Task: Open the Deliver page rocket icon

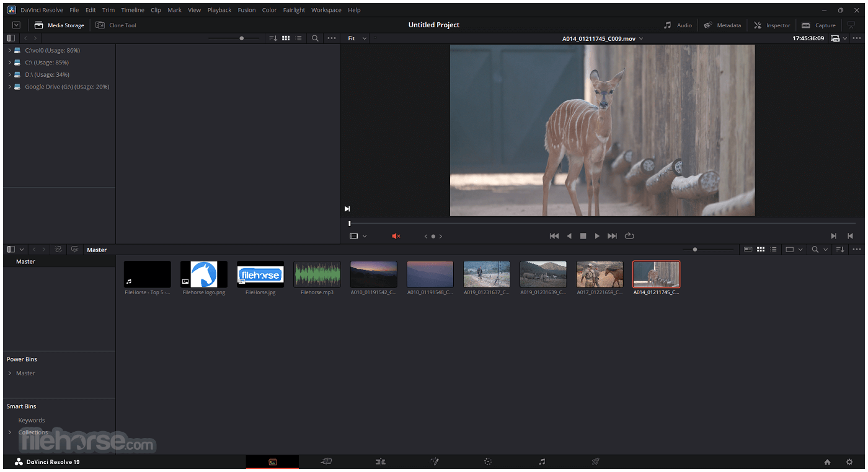Action: point(595,461)
